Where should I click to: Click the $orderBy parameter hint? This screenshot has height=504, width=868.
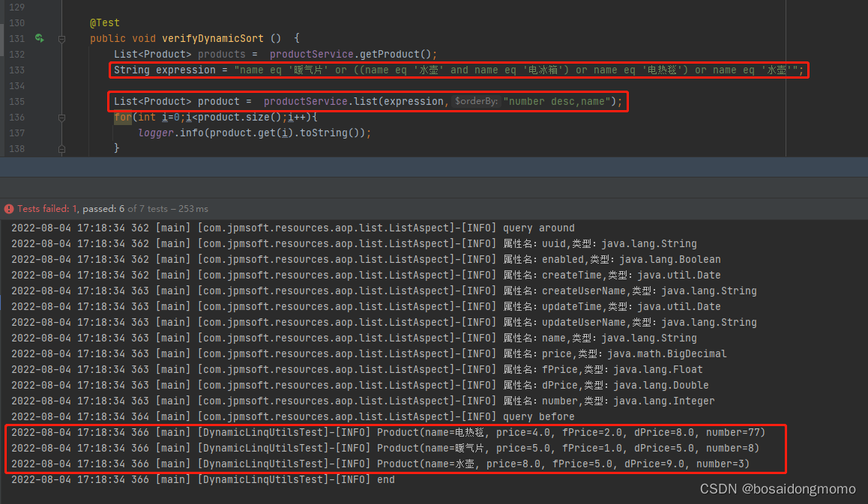tap(476, 101)
